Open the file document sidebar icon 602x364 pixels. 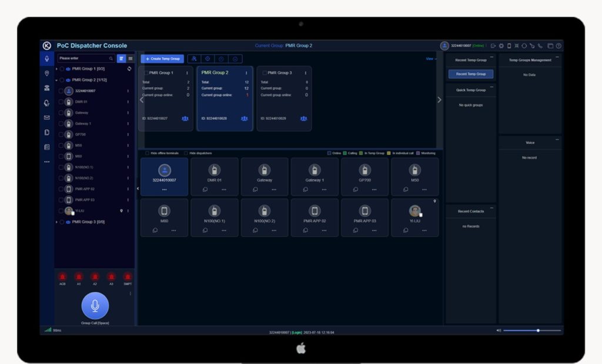coord(47,132)
